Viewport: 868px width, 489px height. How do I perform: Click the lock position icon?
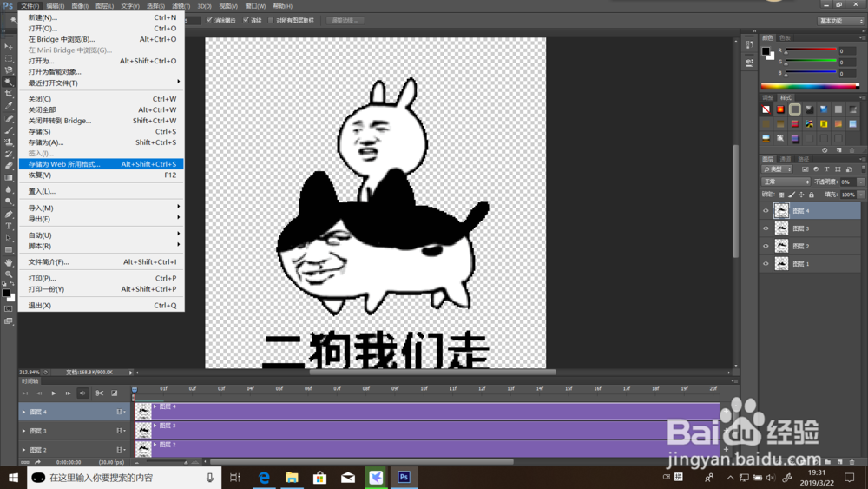click(801, 195)
